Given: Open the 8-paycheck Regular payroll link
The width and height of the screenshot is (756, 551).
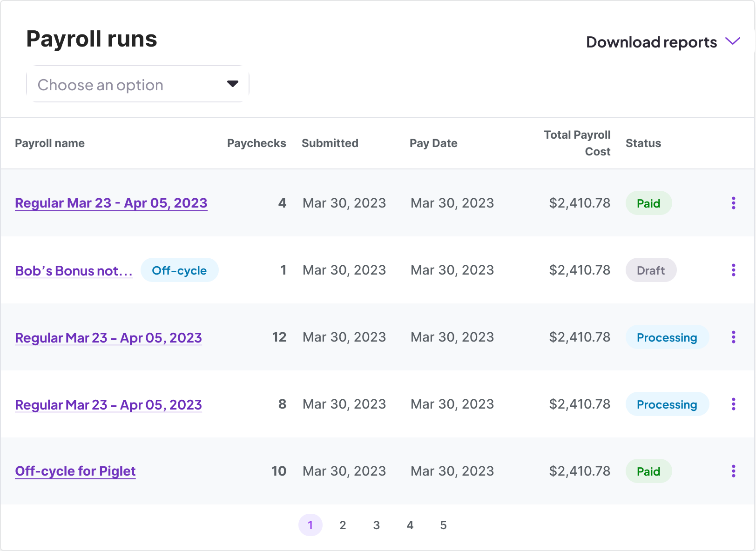Looking at the screenshot, I should (108, 404).
